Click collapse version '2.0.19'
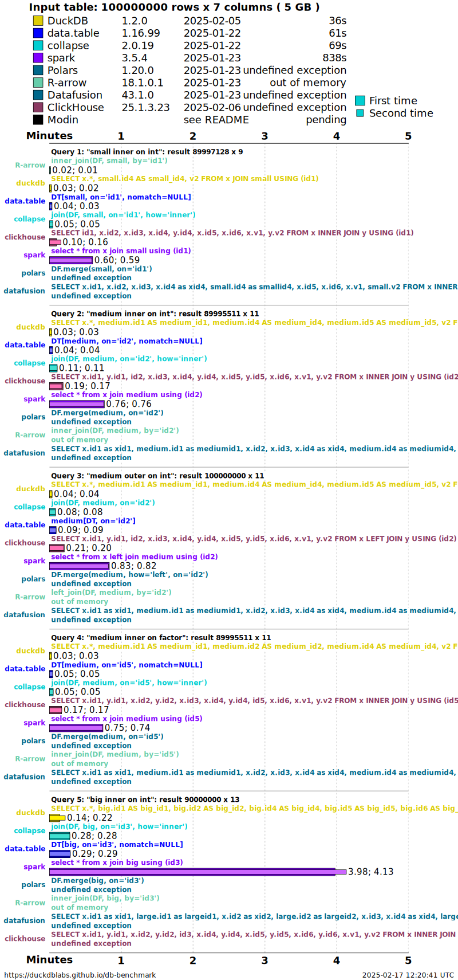The image size is (458, 980). point(137,45)
